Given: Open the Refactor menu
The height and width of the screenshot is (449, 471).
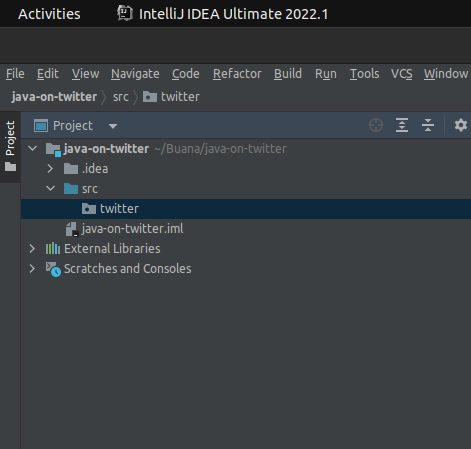Looking at the screenshot, I should tap(237, 74).
